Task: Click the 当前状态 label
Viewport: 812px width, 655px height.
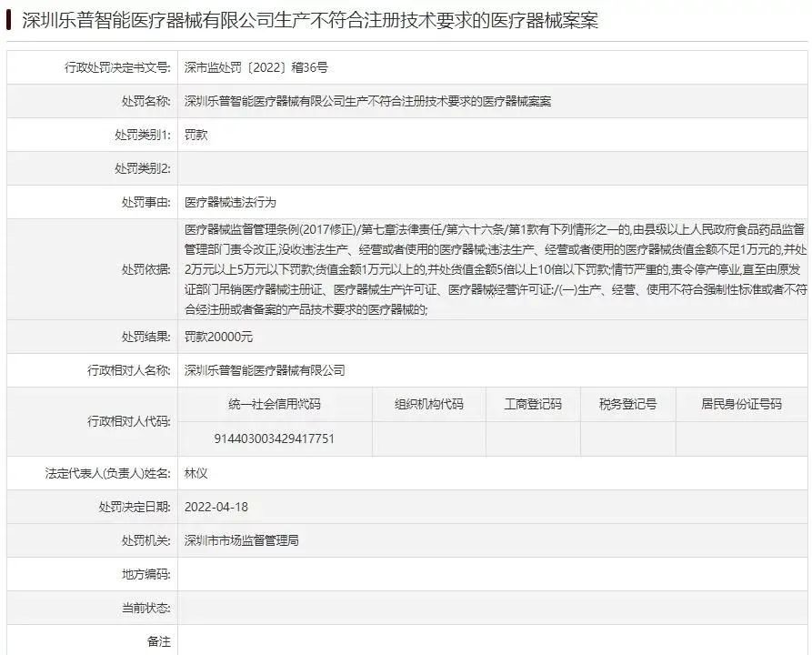Action: pos(146,608)
